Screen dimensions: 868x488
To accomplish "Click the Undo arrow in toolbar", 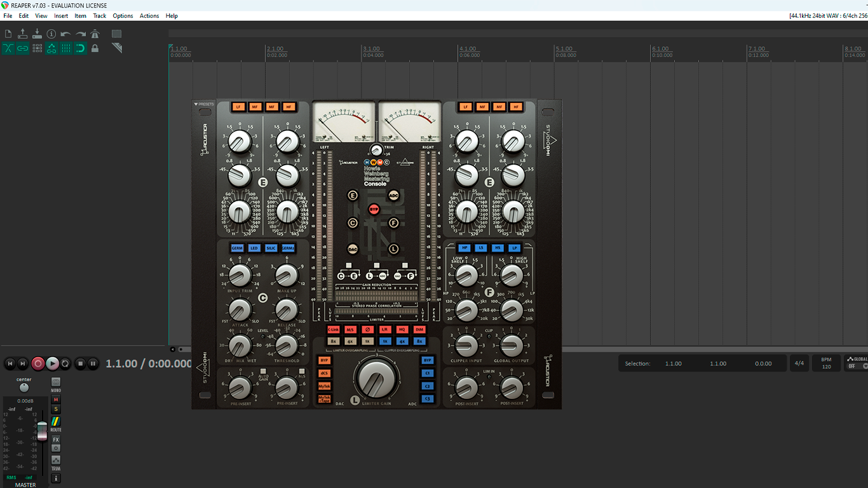I will pyautogui.click(x=65, y=34).
